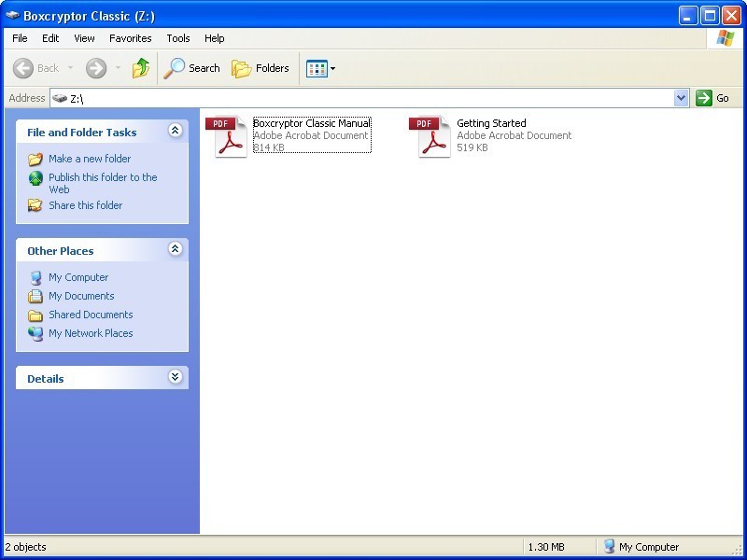The image size is (747, 560).
Task: Expand the Details panel
Action: 175,377
